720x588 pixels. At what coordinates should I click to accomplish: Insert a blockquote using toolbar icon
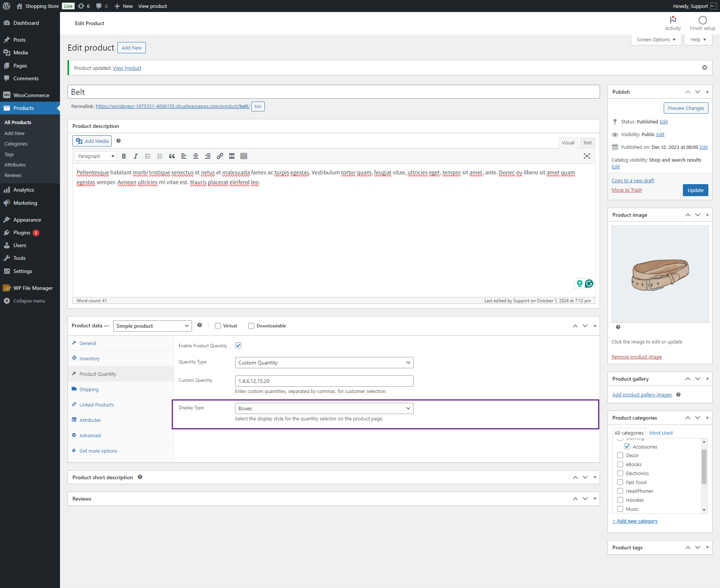(x=172, y=156)
